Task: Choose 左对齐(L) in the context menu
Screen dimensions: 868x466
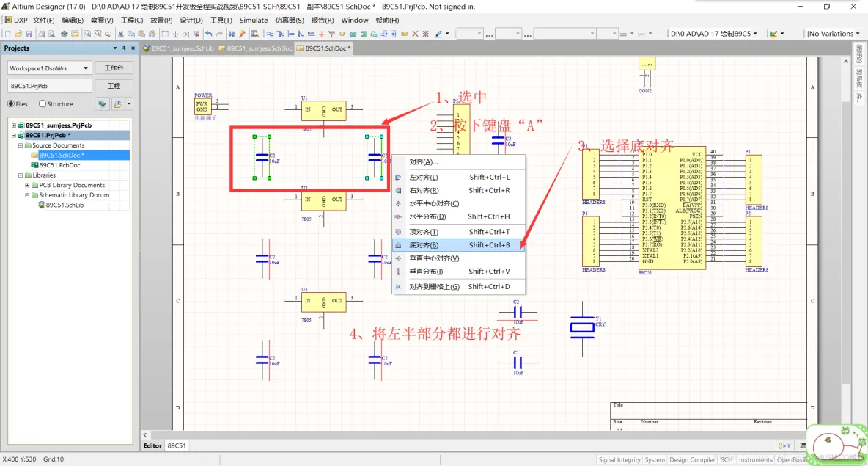Action: click(458, 178)
